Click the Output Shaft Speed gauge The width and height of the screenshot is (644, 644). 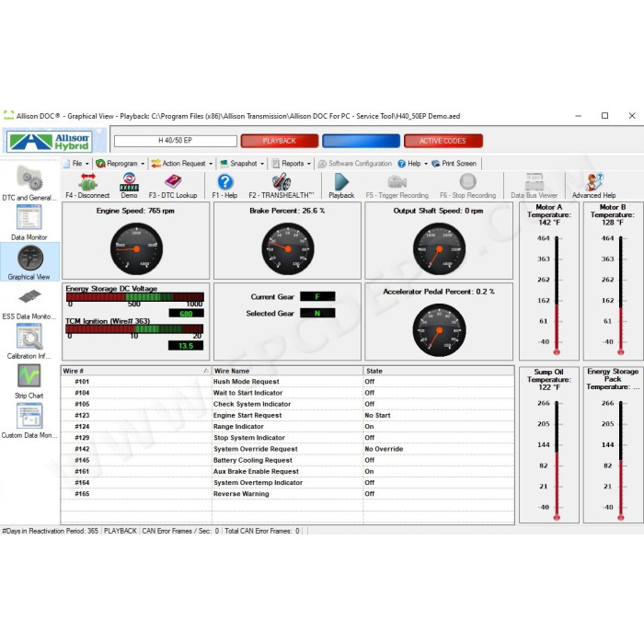(x=439, y=249)
